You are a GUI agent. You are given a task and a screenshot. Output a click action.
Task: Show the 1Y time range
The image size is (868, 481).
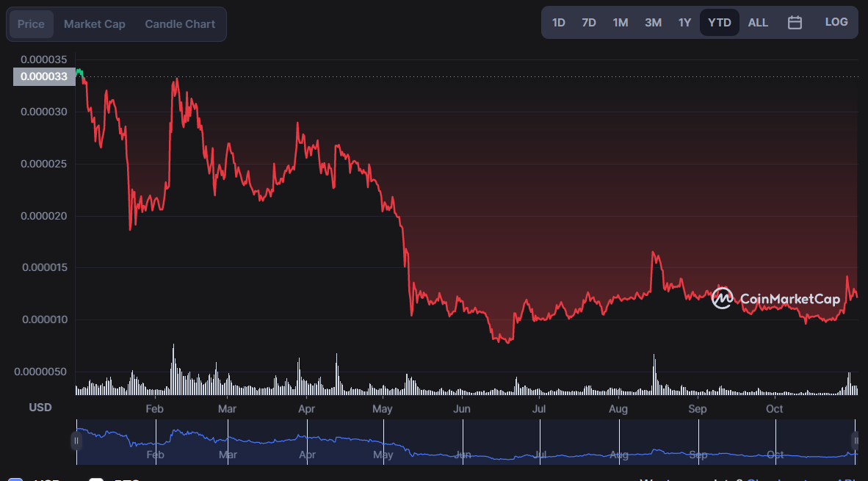(684, 23)
